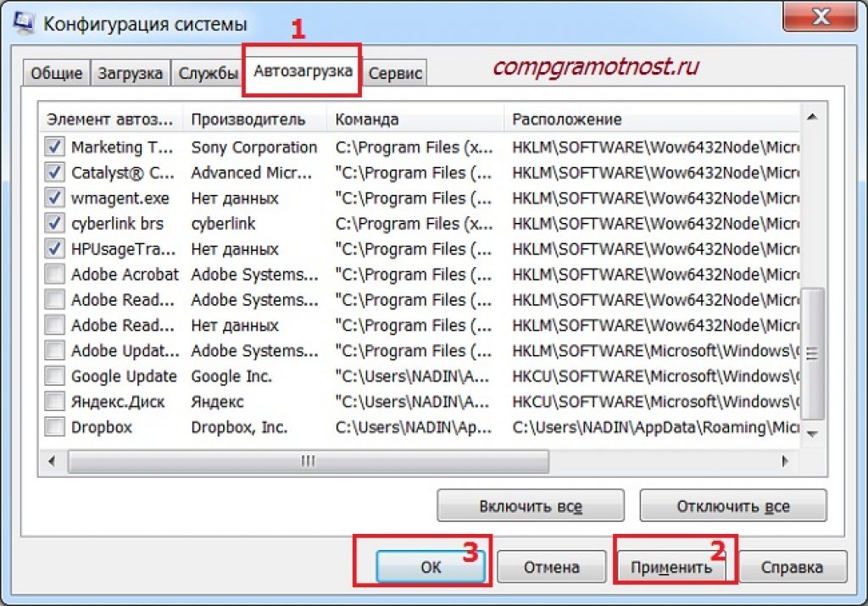Apply changes with Применить button

[x=671, y=567]
